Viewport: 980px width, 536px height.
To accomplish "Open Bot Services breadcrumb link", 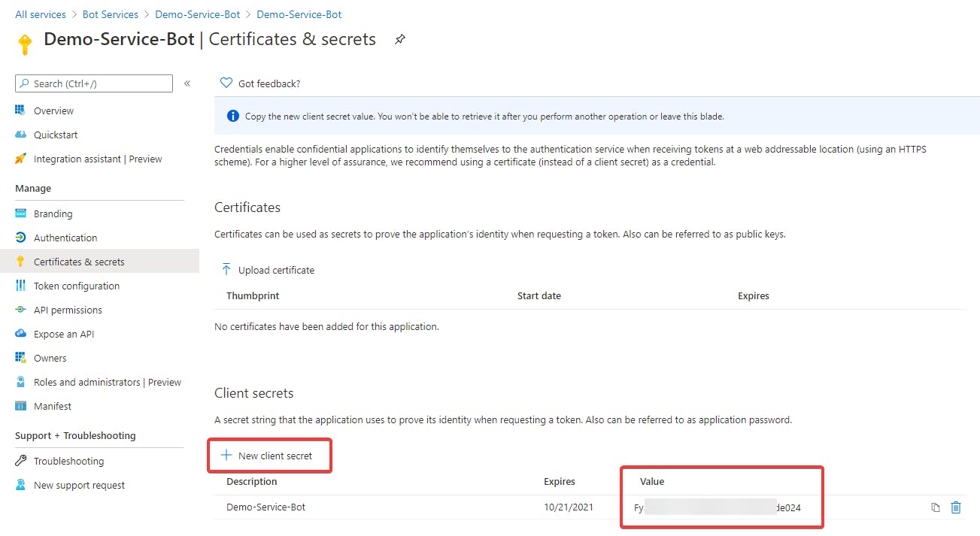I will pos(111,14).
